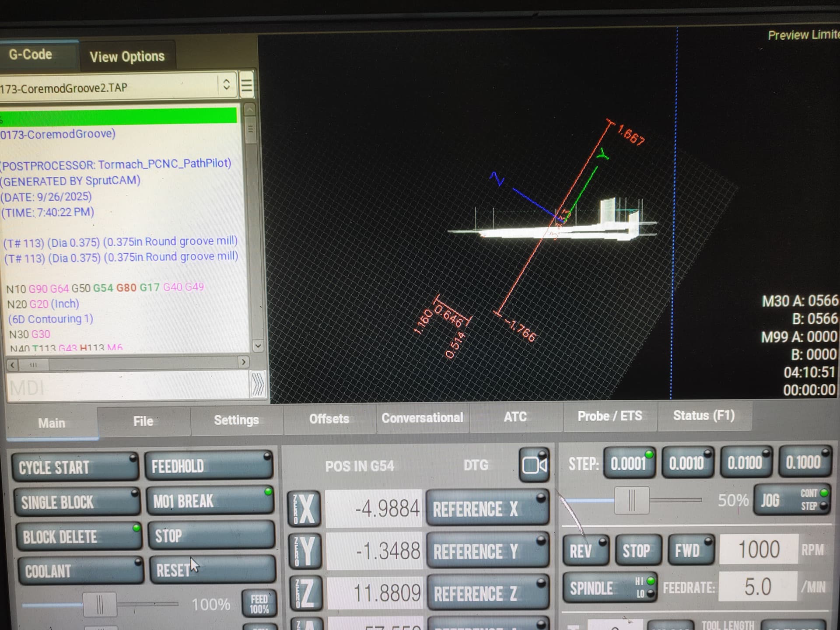This screenshot has width=840, height=630.
Task: Click the MDI send arrows icon
Action: 258,385
